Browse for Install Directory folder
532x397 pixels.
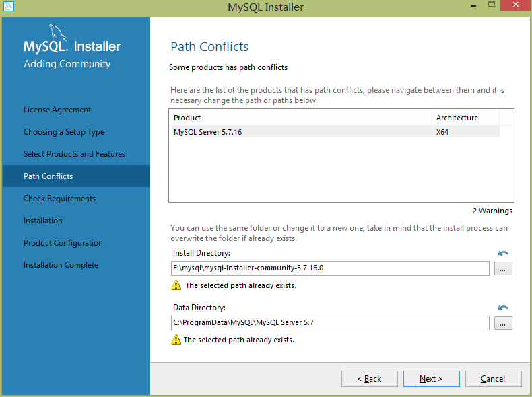coord(504,268)
